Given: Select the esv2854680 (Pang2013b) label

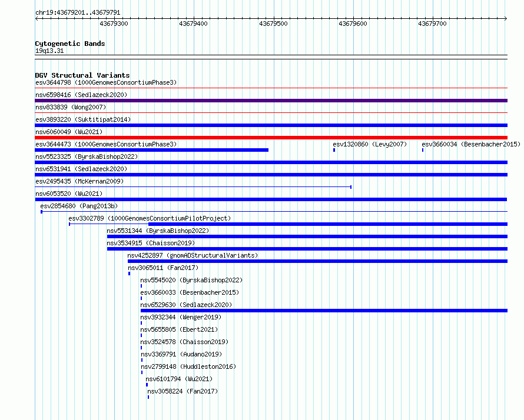Looking at the screenshot, I should [79, 206].
